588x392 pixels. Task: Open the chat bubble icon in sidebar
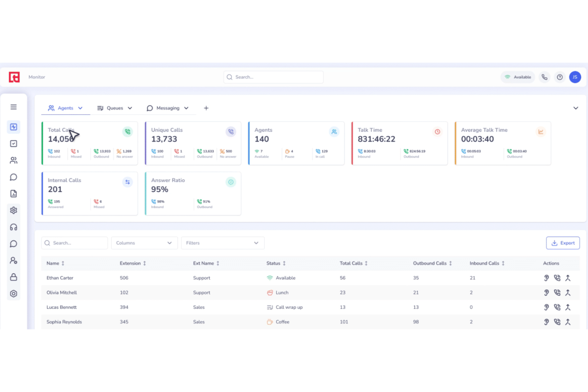point(14,177)
